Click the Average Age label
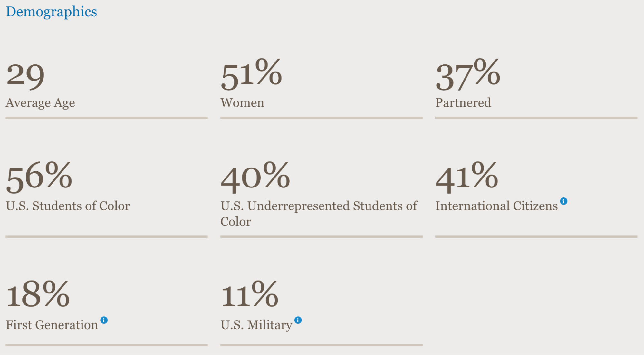Image resolution: width=644 pixels, height=355 pixels. [40, 103]
